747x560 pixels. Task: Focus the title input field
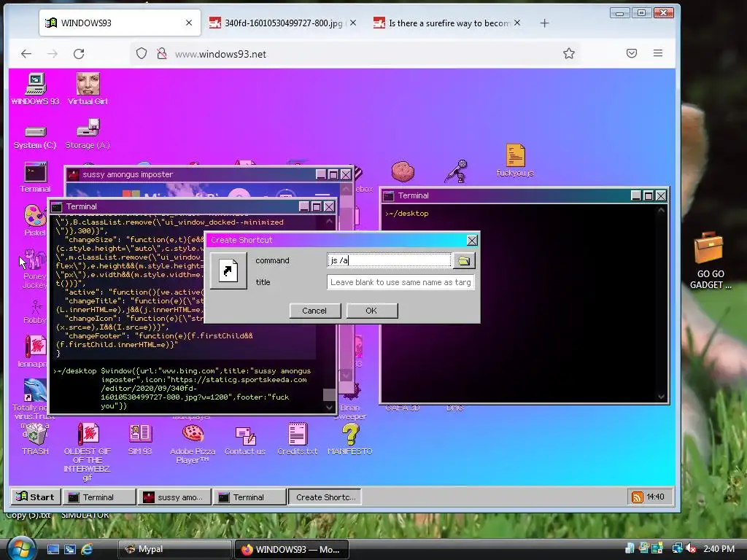click(400, 282)
